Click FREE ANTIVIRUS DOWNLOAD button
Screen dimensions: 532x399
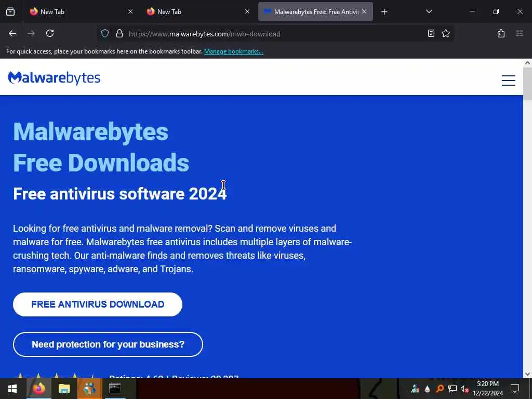(x=98, y=304)
